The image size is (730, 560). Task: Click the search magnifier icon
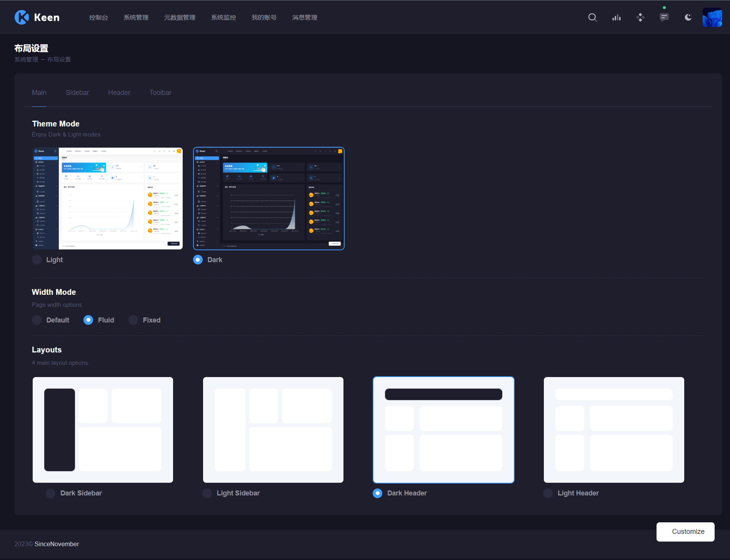point(592,18)
